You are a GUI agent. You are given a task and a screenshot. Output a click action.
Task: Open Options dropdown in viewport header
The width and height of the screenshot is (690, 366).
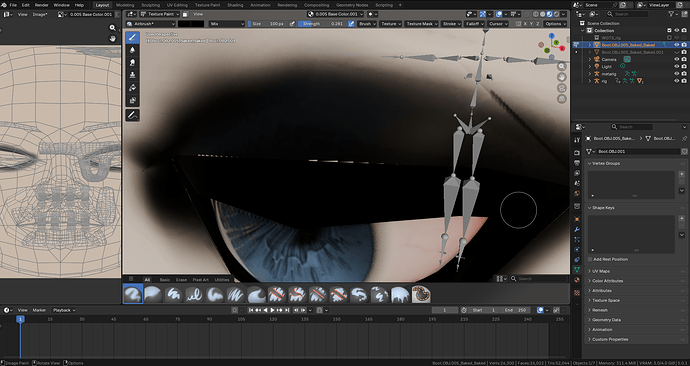pyautogui.click(x=555, y=24)
